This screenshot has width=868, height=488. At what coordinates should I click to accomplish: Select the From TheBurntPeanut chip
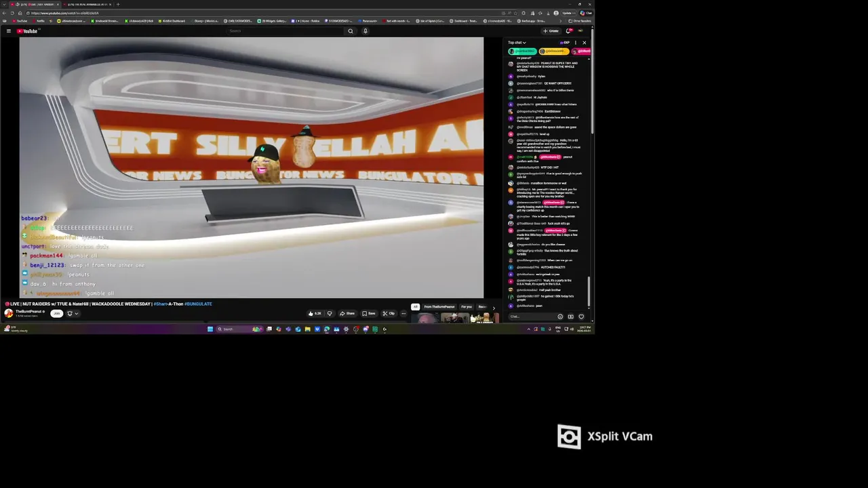click(439, 307)
